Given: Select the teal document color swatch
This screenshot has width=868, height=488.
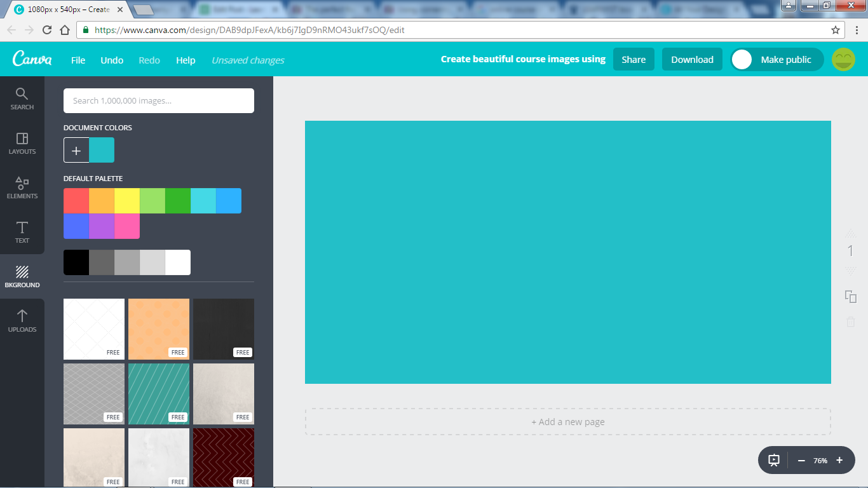Looking at the screenshot, I should click(x=102, y=150).
